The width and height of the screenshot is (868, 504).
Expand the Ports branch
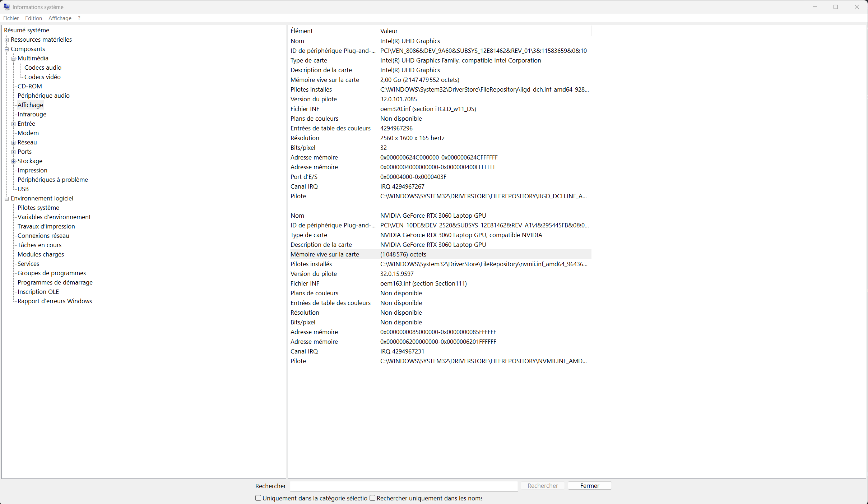[13, 152]
